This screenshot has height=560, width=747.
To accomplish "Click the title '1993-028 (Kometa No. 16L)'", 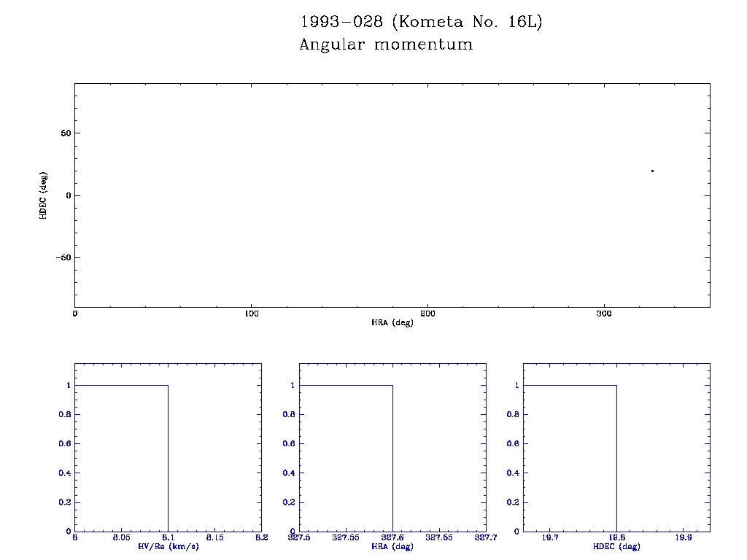I will coord(421,22).
